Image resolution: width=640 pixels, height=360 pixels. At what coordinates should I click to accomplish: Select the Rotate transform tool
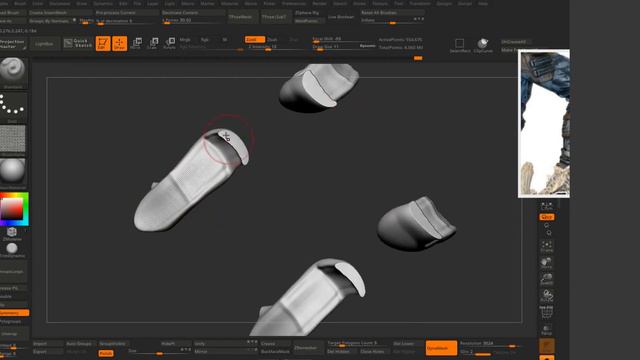click(169, 43)
